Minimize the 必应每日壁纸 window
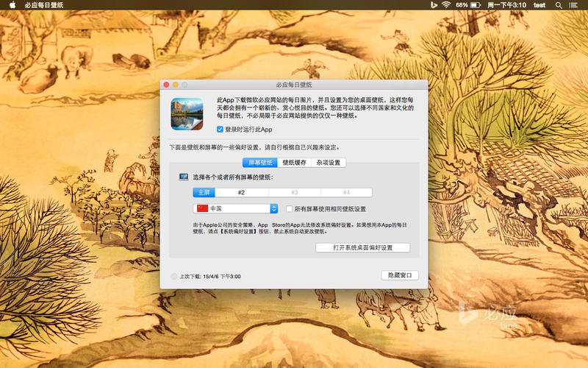The image size is (588, 368). tap(176, 85)
